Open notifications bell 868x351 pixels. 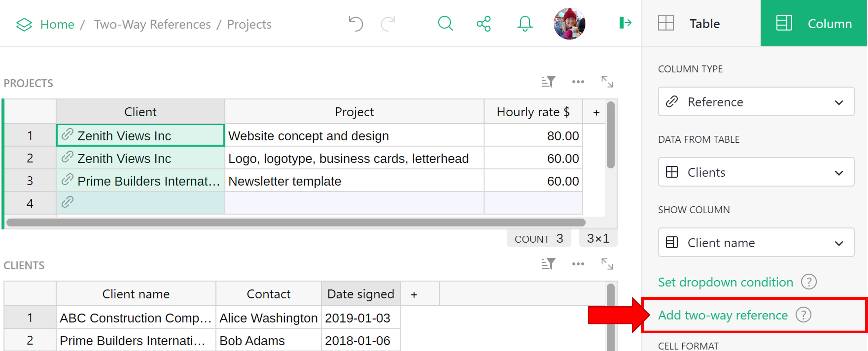tap(525, 24)
